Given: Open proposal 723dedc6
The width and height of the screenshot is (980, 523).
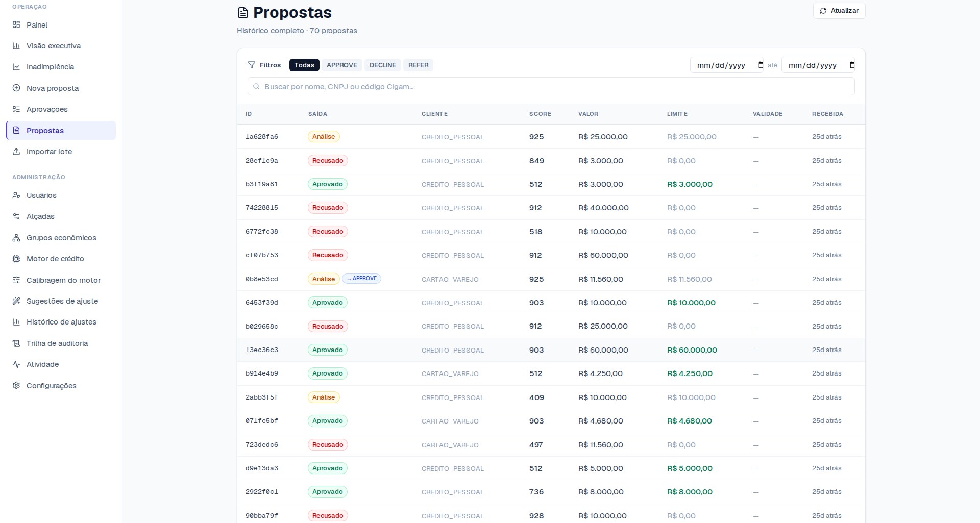Looking at the screenshot, I should (551, 445).
